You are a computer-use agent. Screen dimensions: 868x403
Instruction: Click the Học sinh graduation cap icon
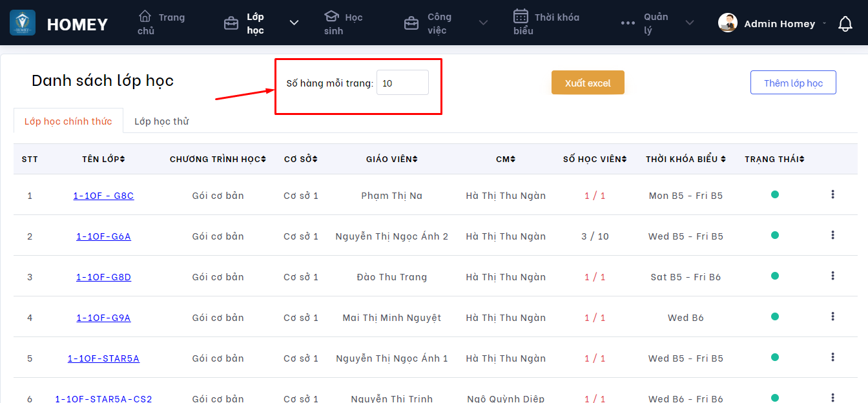pyautogui.click(x=331, y=16)
